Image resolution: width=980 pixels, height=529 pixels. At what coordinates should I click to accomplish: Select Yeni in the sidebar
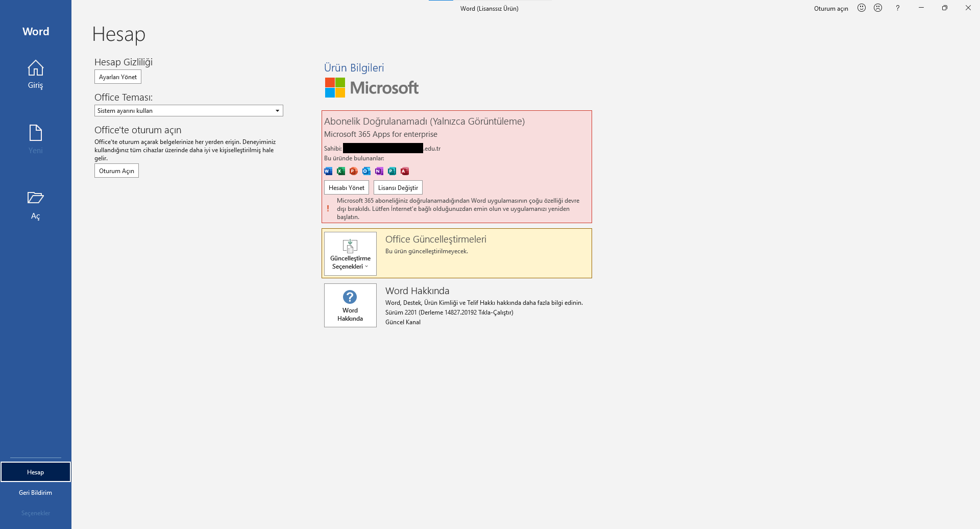coord(36,139)
